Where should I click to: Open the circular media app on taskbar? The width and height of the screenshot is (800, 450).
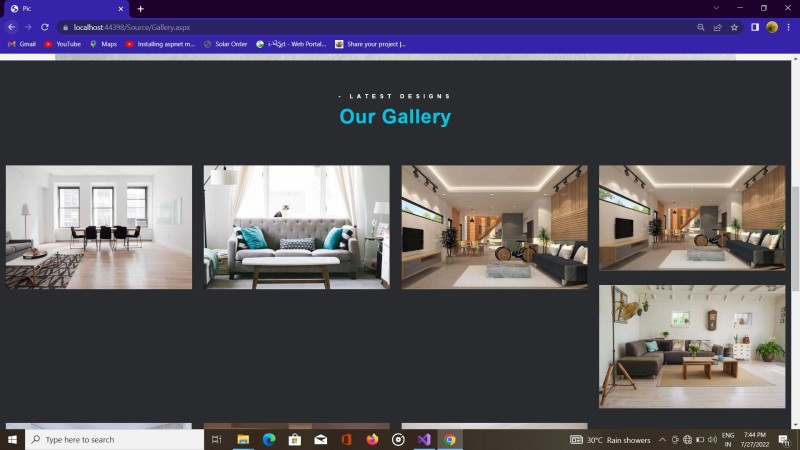[398, 439]
